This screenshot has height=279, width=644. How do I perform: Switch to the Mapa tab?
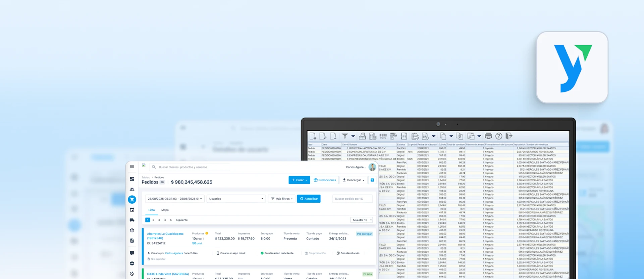165,210
